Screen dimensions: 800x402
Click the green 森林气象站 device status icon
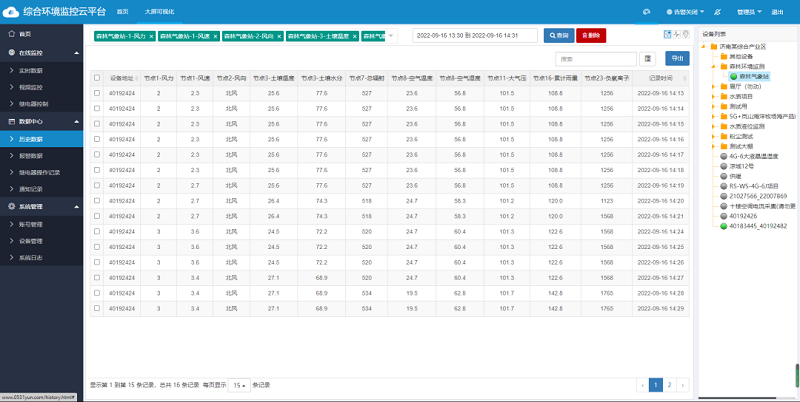(x=734, y=77)
